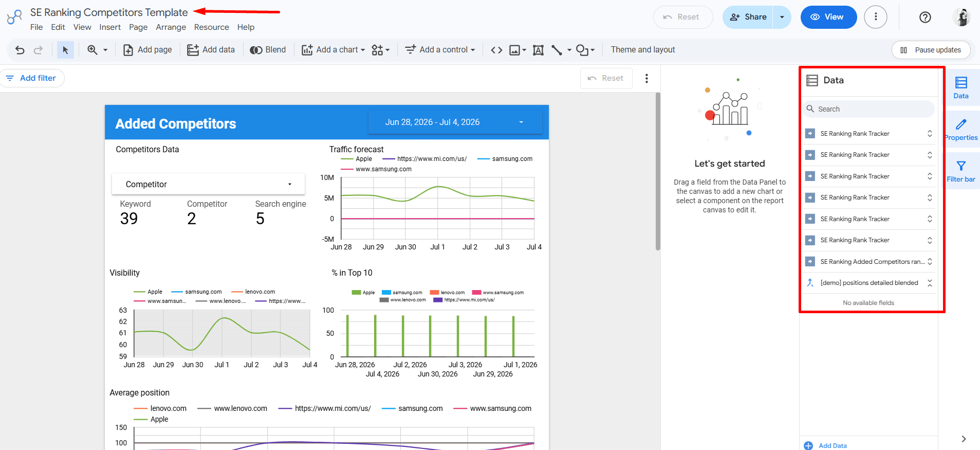980x450 pixels.
Task: Click the Looker Studio logo icon
Action: (14, 17)
